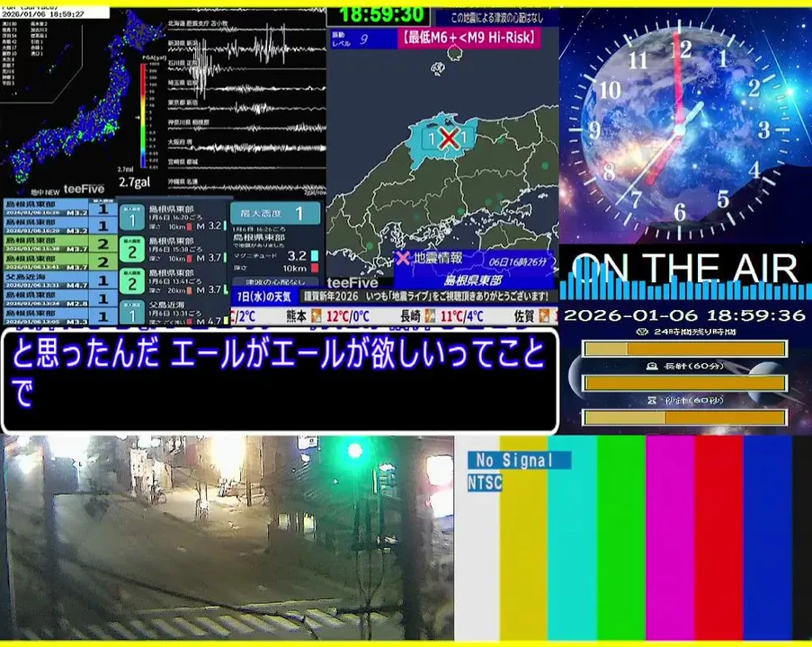
Task: Click the street camera video feed
Action: [227, 537]
